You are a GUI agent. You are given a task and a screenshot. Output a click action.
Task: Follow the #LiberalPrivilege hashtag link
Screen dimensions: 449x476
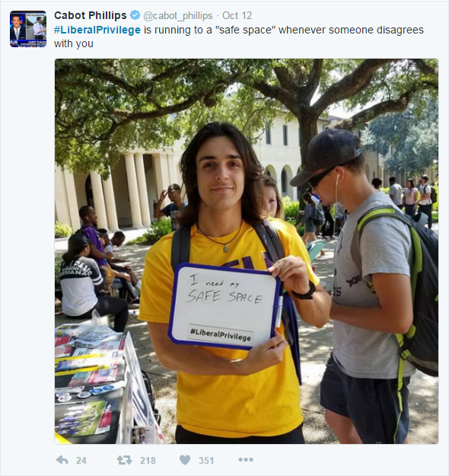(97, 30)
